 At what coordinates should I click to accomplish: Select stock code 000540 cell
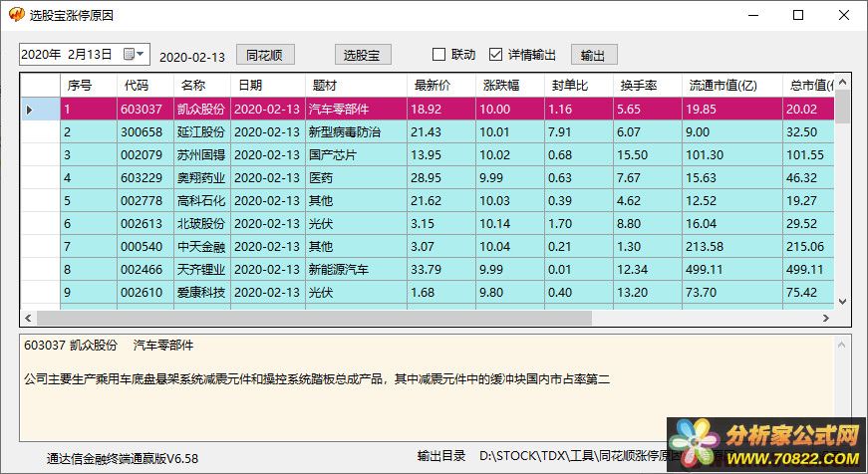pyautogui.click(x=145, y=247)
